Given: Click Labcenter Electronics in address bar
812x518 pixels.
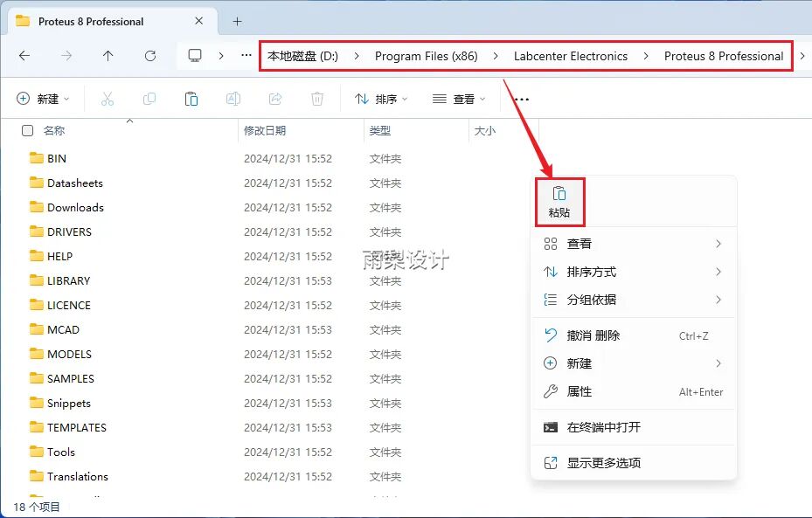Looking at the screenshot, I should tap(570, 56).
